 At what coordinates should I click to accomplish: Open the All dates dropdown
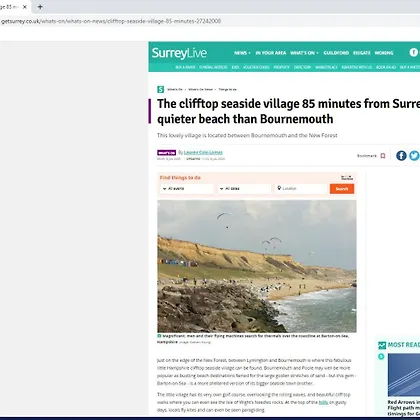click(244, 189)
